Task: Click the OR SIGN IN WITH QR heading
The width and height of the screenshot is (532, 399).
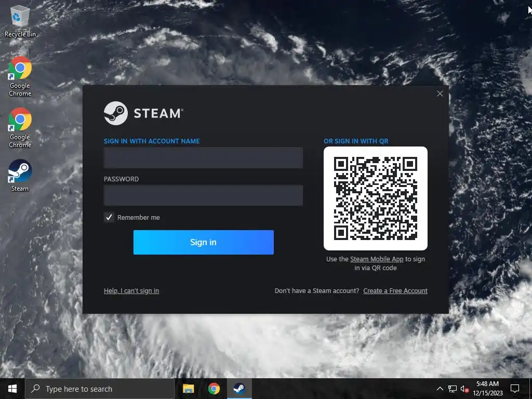Action: click(356, 141)
